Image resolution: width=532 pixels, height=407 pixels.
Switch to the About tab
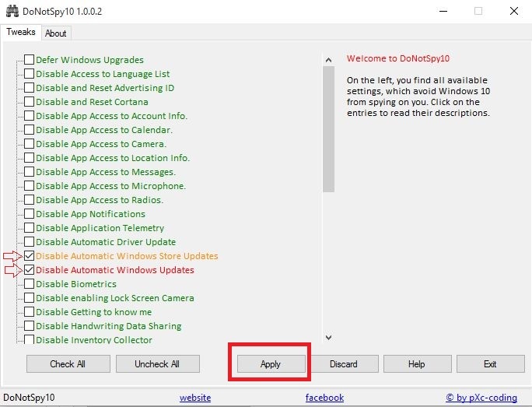pyautogui.click(x=56, y=33)
